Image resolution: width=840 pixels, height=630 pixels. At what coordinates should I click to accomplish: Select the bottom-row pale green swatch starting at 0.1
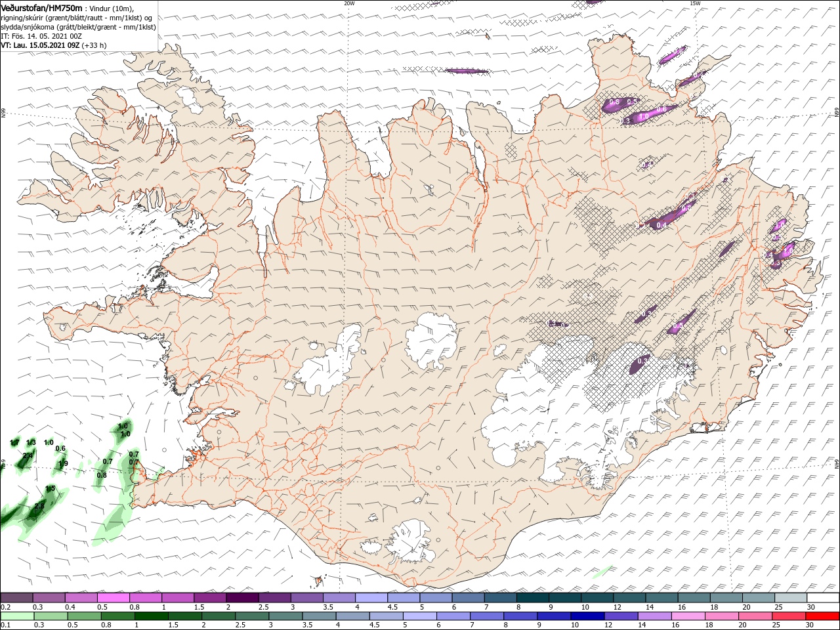click(18, 616)
